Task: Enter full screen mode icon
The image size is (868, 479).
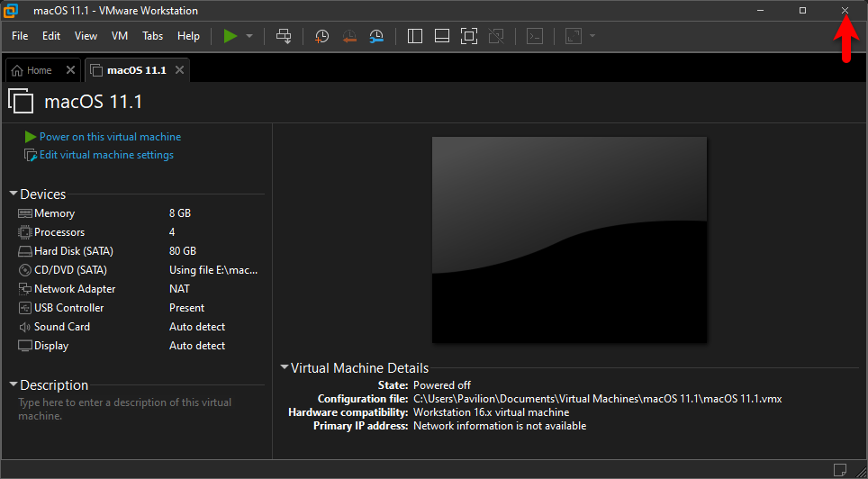Action: 469,36
